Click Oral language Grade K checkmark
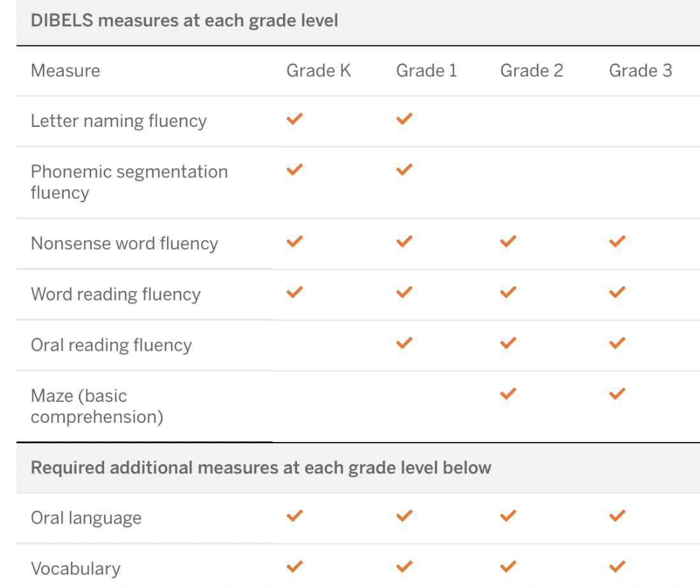Screen dimensions: 700x588 (x=295, y=515)
